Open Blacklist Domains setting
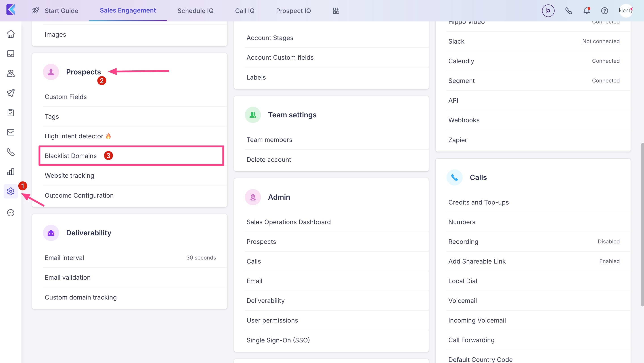The width and height of the screenshot is (644, 363). 71,156
